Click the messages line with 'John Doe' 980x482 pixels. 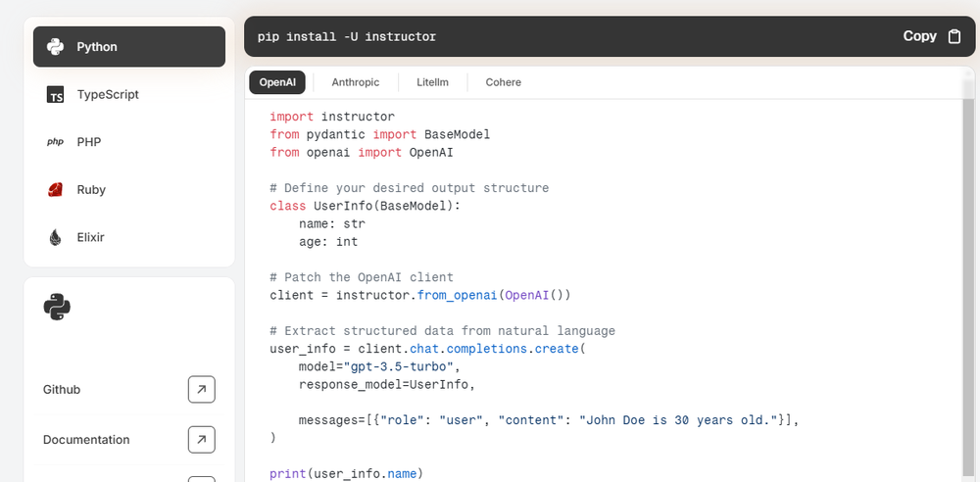tap(550, 420)
